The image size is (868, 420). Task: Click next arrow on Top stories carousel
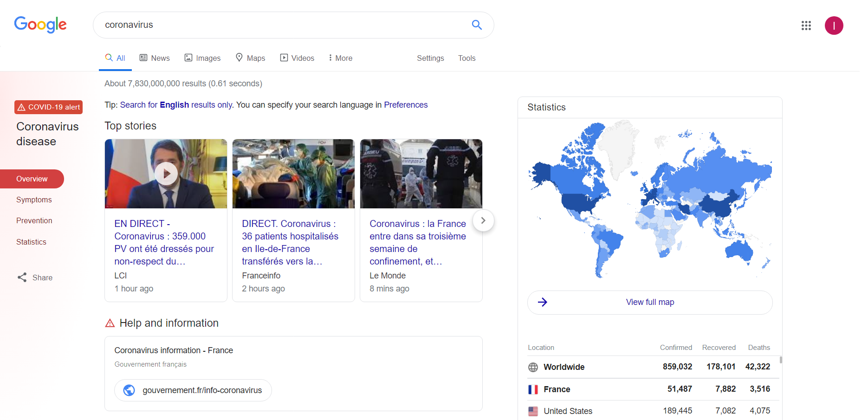(x=483, y=220)
